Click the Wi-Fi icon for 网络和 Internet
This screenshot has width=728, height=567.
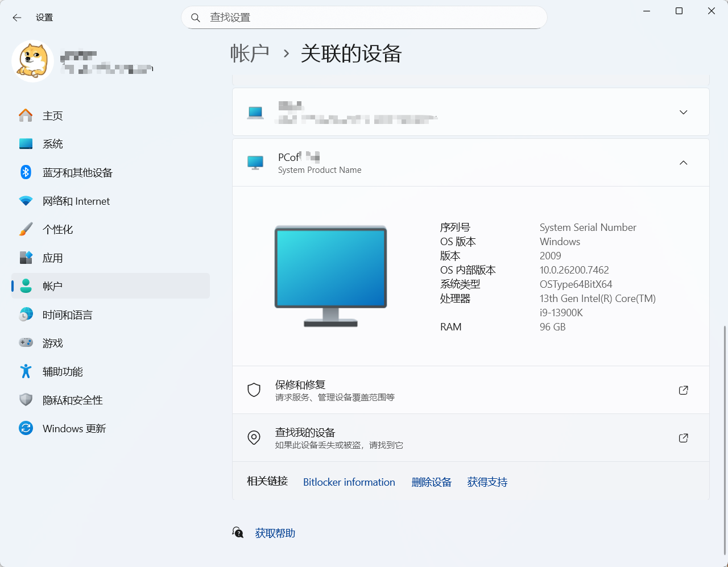(26, 201)
